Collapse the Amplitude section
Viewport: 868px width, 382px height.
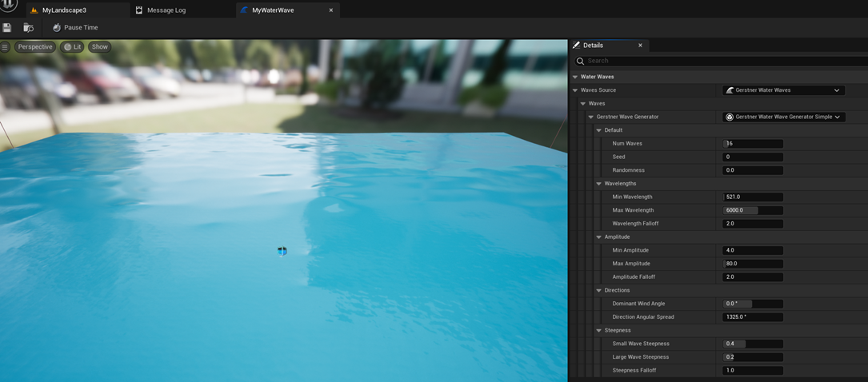click(x=598, y=237)
